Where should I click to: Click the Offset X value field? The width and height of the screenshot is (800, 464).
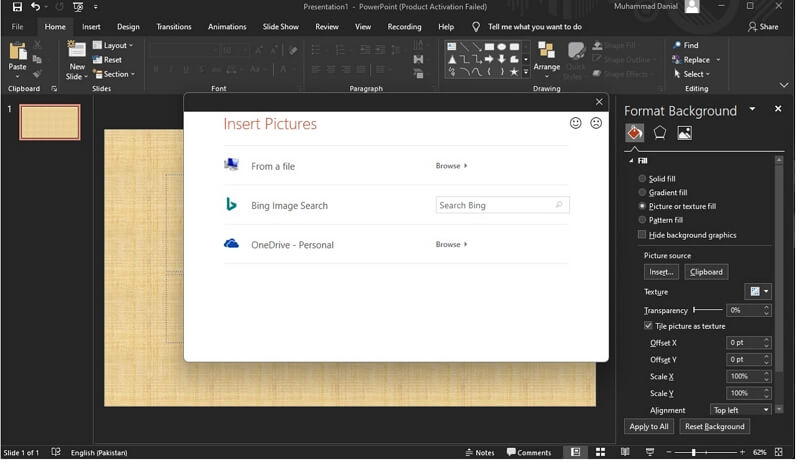pyautogui.click(x=748, y=343)
